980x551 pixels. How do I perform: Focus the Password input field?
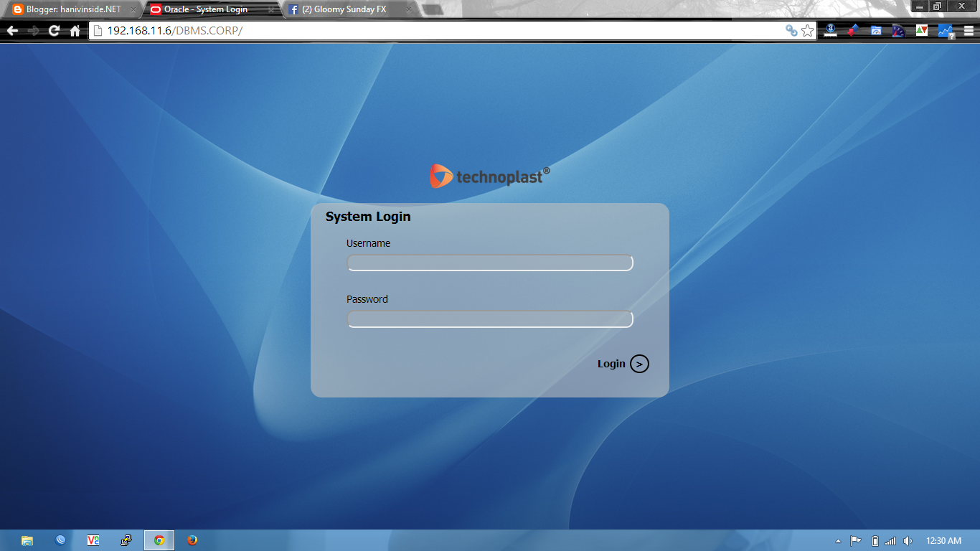tap(490, 319)
